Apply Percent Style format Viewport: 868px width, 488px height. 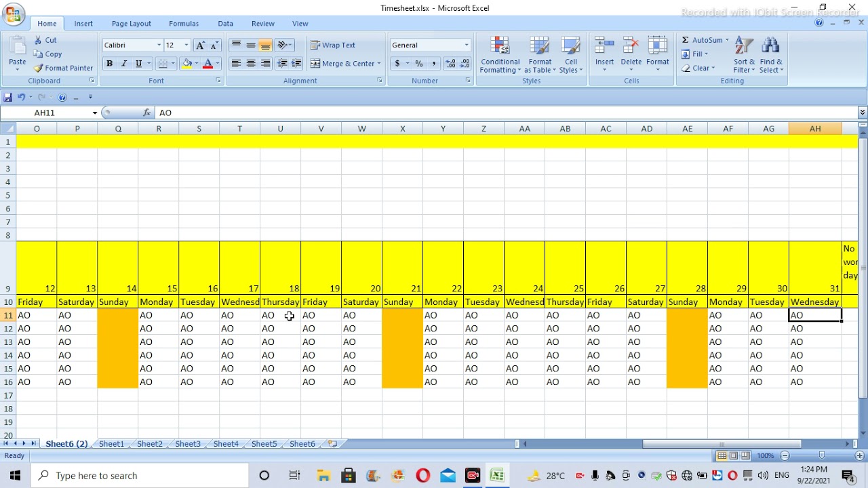coord(419,64)
